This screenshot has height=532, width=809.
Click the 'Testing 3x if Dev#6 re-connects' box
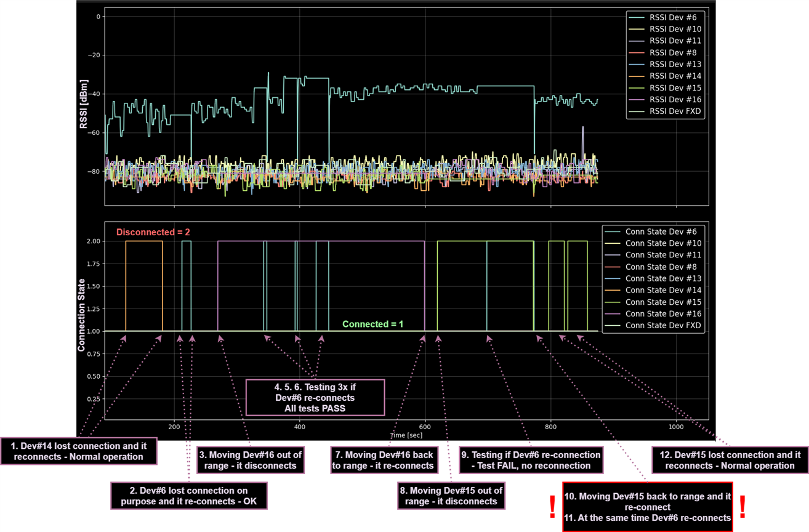point(315,397)
